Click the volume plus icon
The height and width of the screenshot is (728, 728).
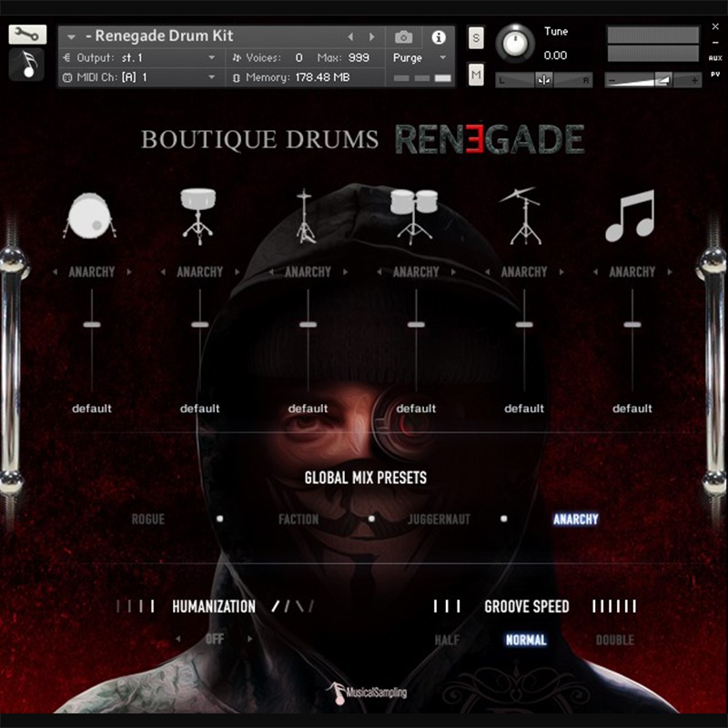click(694, 81)
